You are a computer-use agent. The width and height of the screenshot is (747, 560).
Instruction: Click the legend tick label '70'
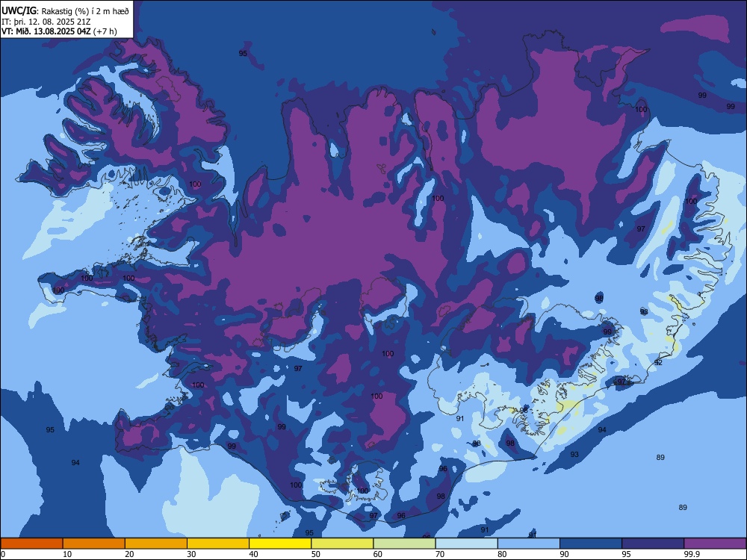click(440, 554)
